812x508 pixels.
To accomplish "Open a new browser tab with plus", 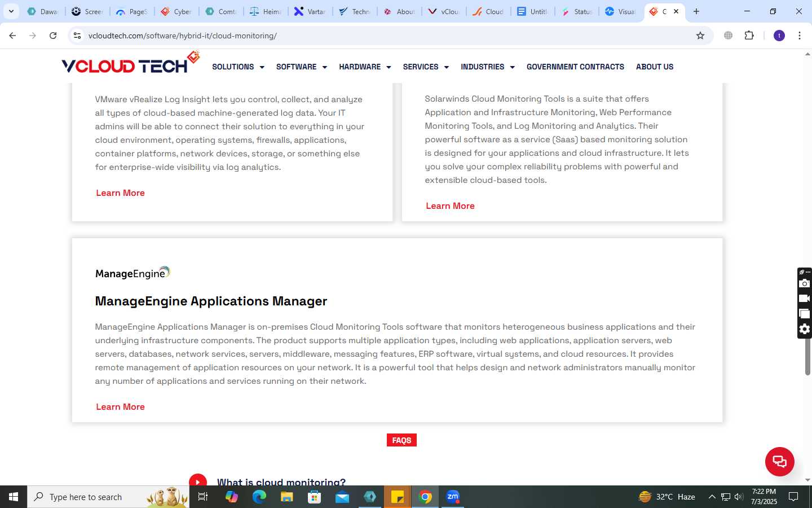I will coord(696,11).
